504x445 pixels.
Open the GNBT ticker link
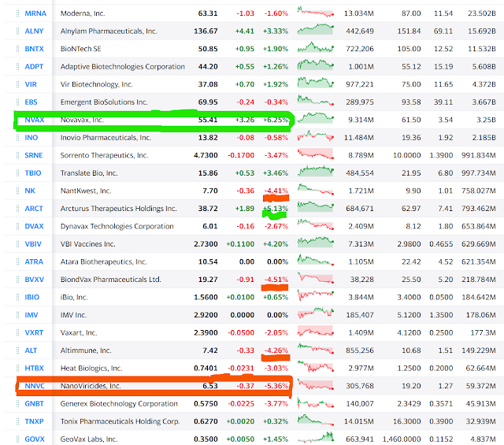[34, 403]
